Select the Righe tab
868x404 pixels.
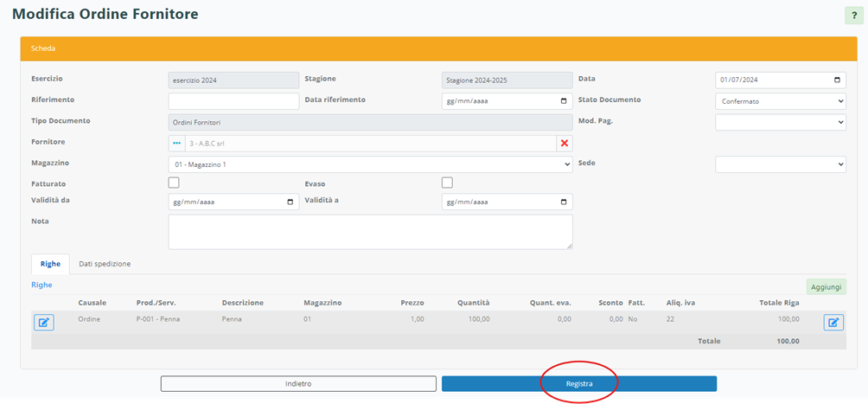click(x=50, y=264)
